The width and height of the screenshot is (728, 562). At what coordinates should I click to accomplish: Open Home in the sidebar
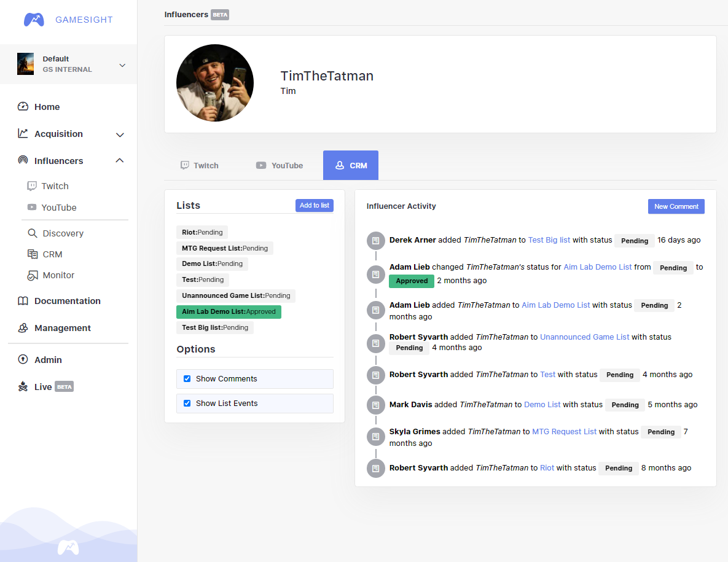[47, 107]
